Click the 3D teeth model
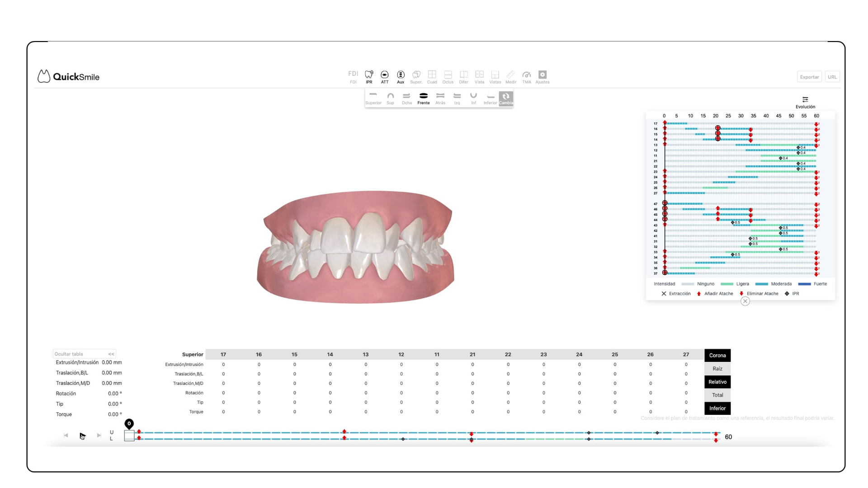The height and width of the screenshot is (488, 868). tap(355, 247)
